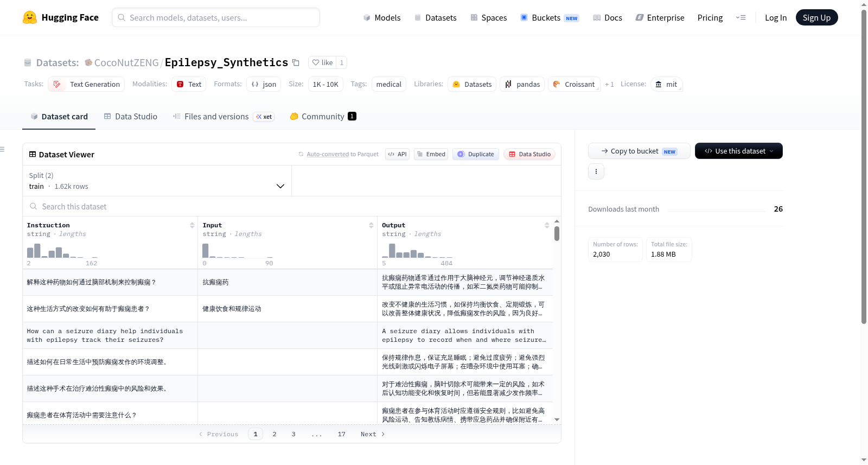Sort by the Input column
Screen dimensions: 868x465
click(x=371, y=225)
